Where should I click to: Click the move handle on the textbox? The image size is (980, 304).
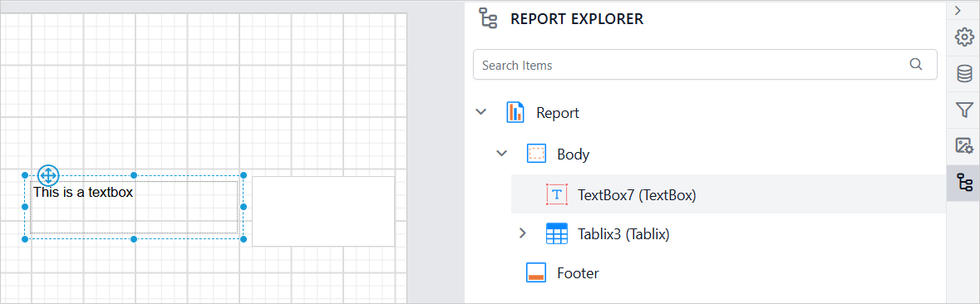coord(48,175)
